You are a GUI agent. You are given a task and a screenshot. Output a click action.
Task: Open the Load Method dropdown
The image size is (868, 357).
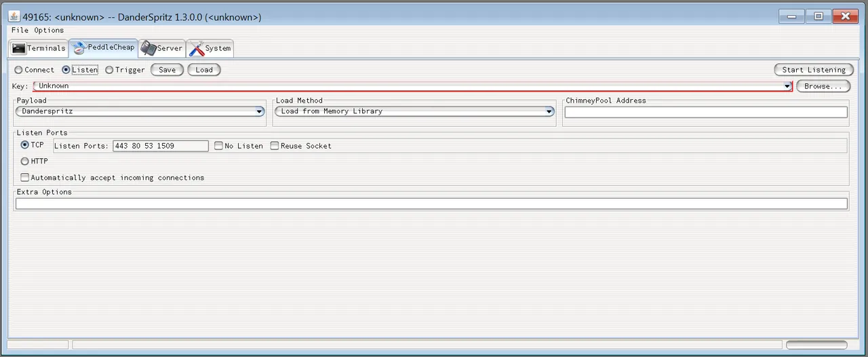(414, 111)
